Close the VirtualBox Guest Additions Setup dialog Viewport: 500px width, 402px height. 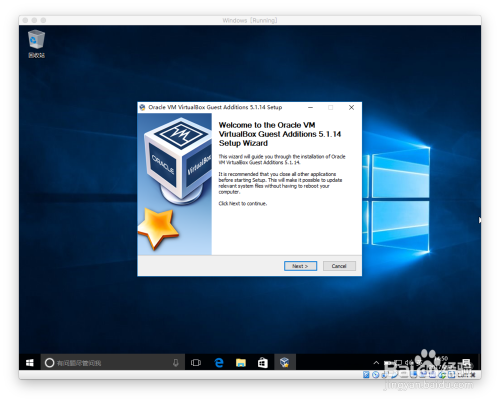coord(351,107)
